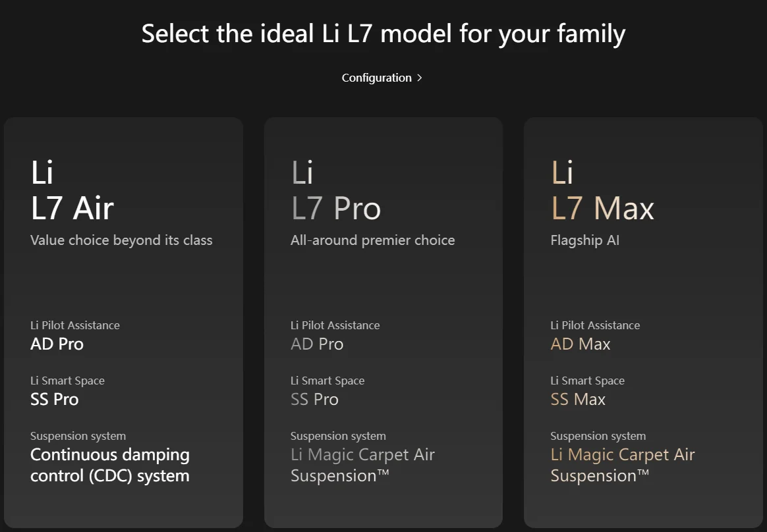Select AD Max in the L7 Max card
Viewport: 767px width, 532px height.
[581, 344]
